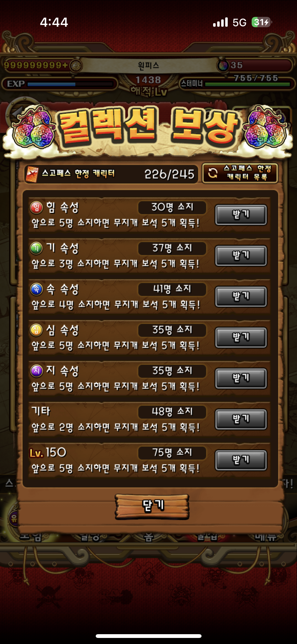Open the 스고페스 한정 캐릭터 목록 list

pos(240,173)
